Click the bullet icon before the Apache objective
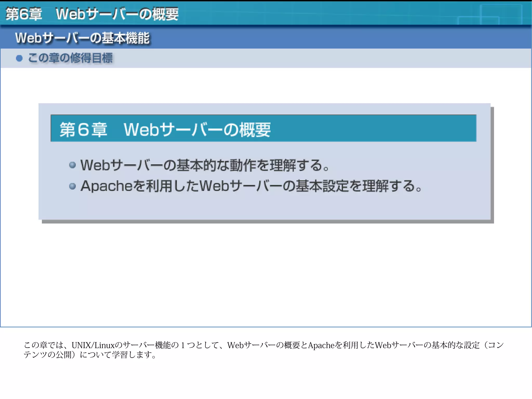This screenshot has width=532, height=399. click(72, 186)
